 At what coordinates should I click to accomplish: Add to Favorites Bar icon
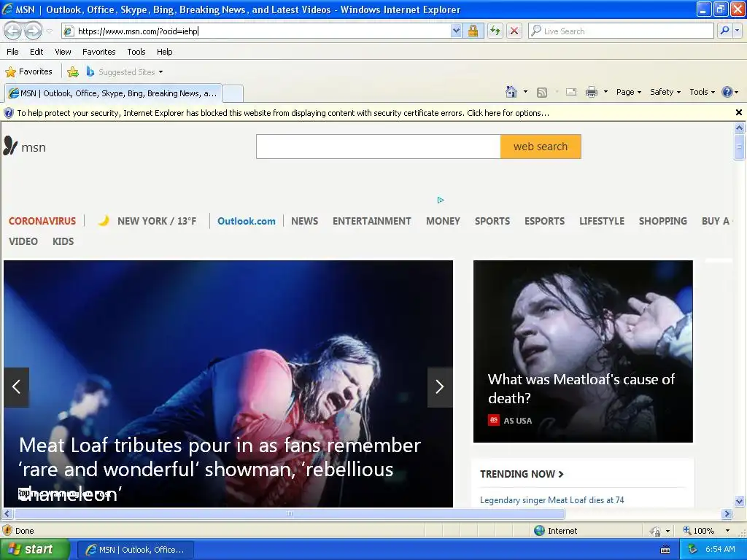(x=73, y=72)
